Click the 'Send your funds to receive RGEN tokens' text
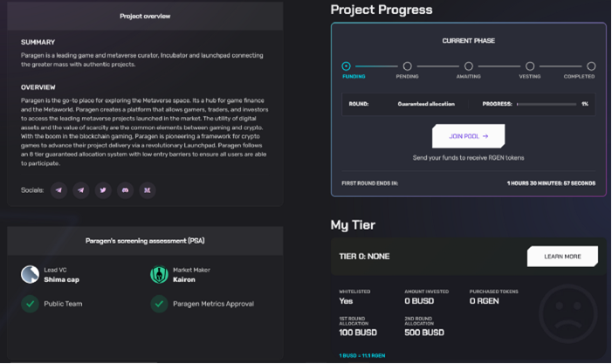The width and height of the screenshot is (612, 364). tap(468, 158)
